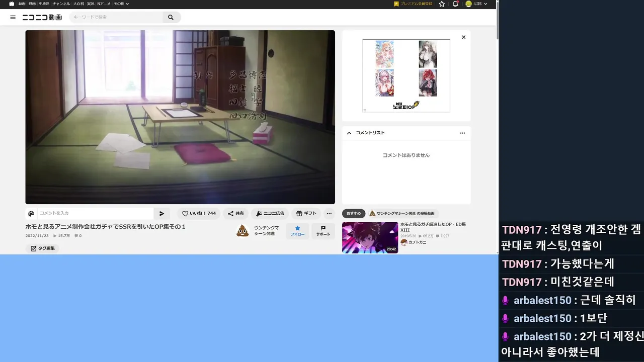Open the uploader's poop avatar icon
The width and height of the screenshot is (644, 362).
(x=243, y=231)
